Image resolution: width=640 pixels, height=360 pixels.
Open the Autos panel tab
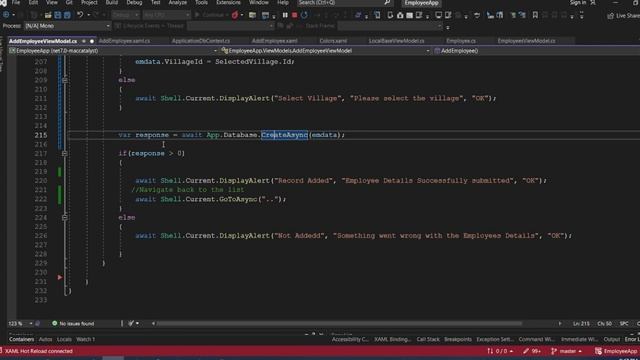45,339
